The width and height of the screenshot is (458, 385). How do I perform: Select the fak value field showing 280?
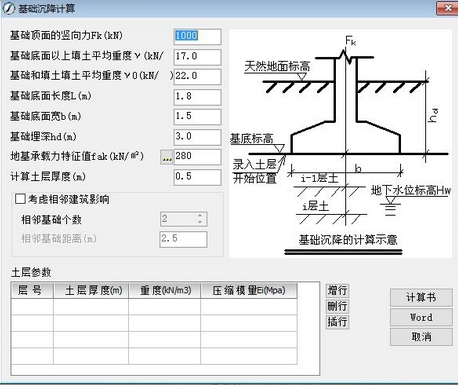[197, 157]
